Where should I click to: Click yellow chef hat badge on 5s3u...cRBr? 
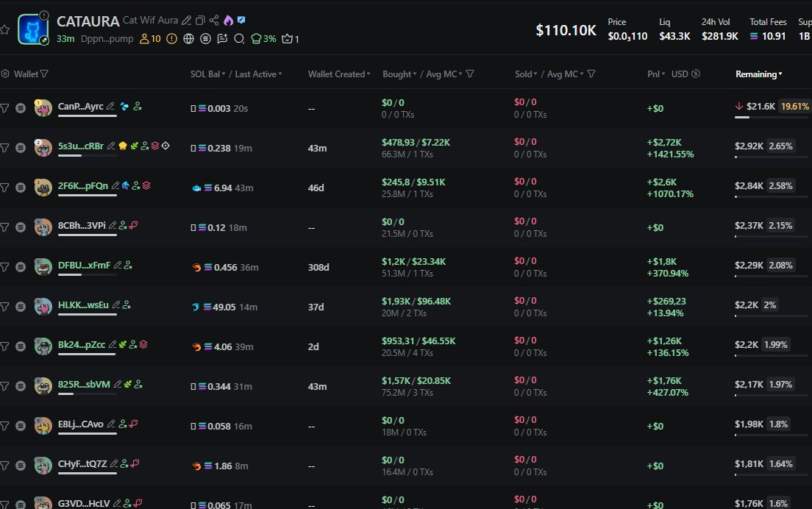coord(123,146)
